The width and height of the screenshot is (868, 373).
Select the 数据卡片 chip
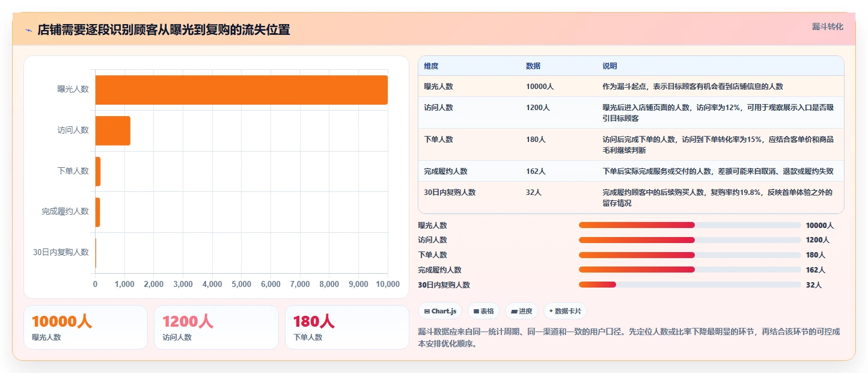tap(565, 311)
